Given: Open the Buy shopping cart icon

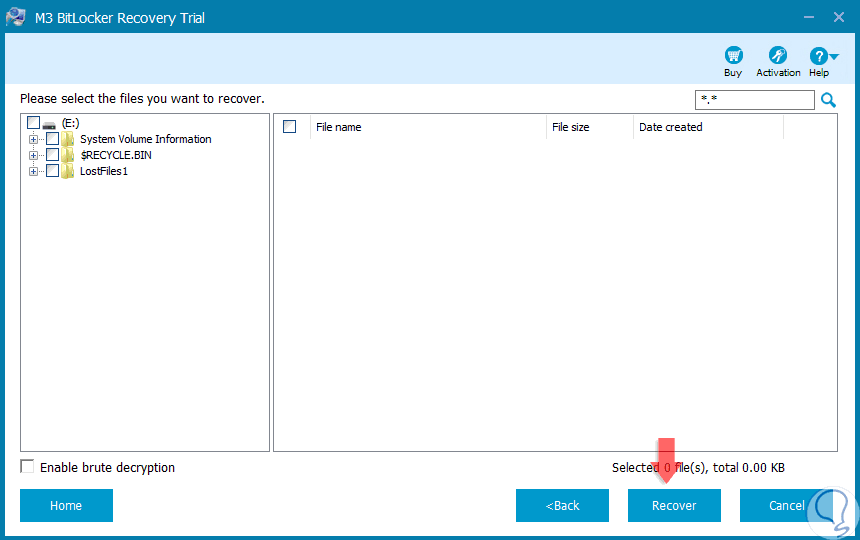Looking at the screenshot, I should tap(733, 55).
